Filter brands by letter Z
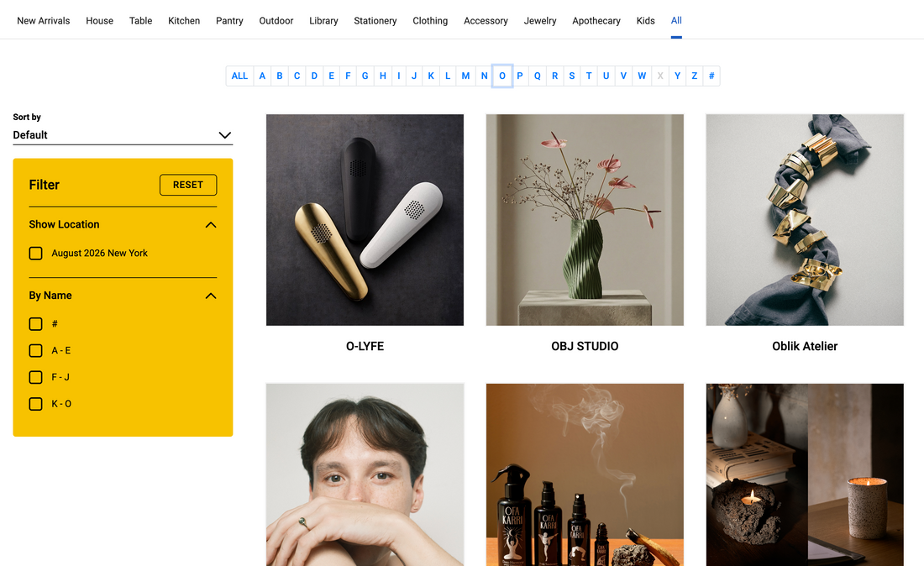 (694, 76)
